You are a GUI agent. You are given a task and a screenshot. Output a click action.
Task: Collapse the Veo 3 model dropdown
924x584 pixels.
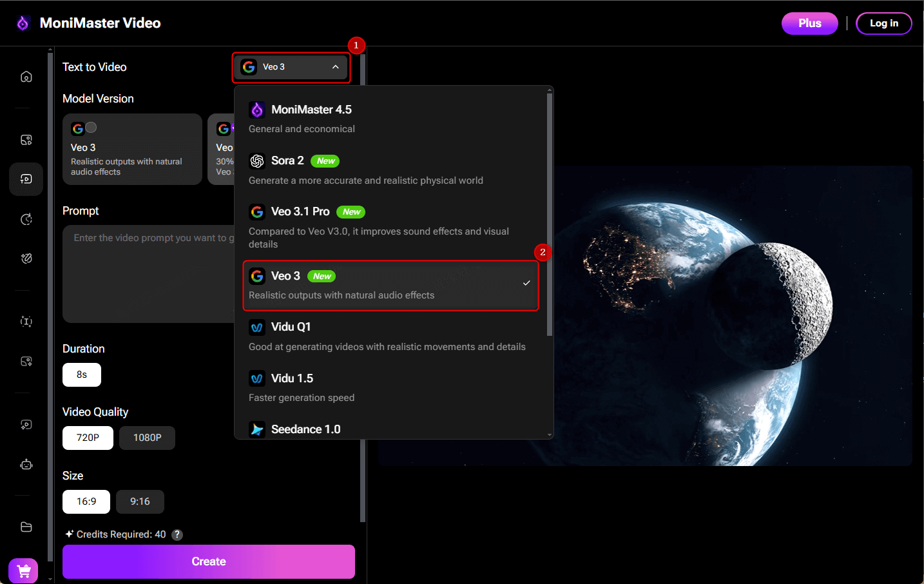[291, 66]
